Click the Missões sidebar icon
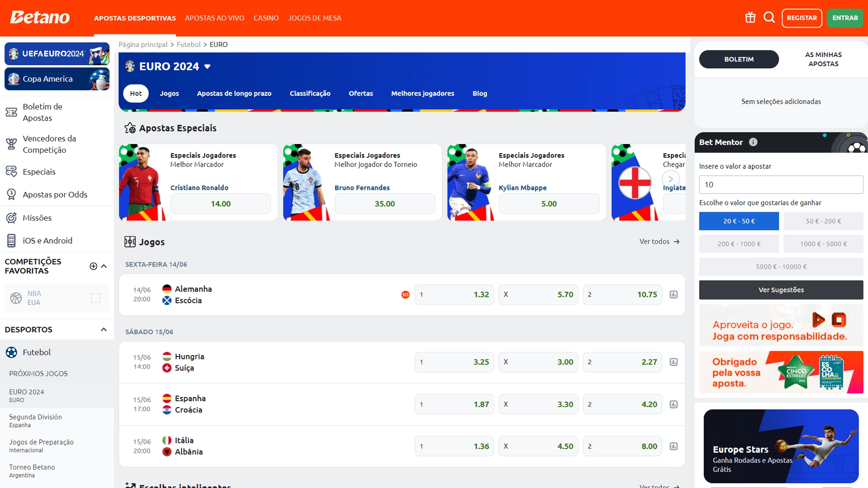This screenshot has width=868, height=488. [x=11, y=218]
